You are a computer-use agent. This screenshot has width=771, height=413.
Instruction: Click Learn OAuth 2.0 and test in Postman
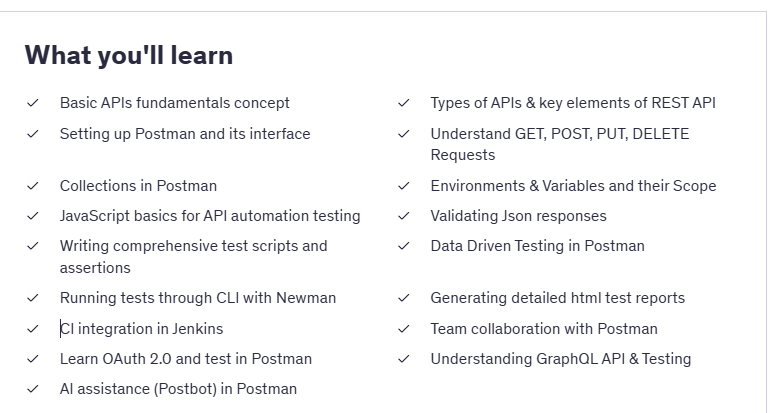186,359
